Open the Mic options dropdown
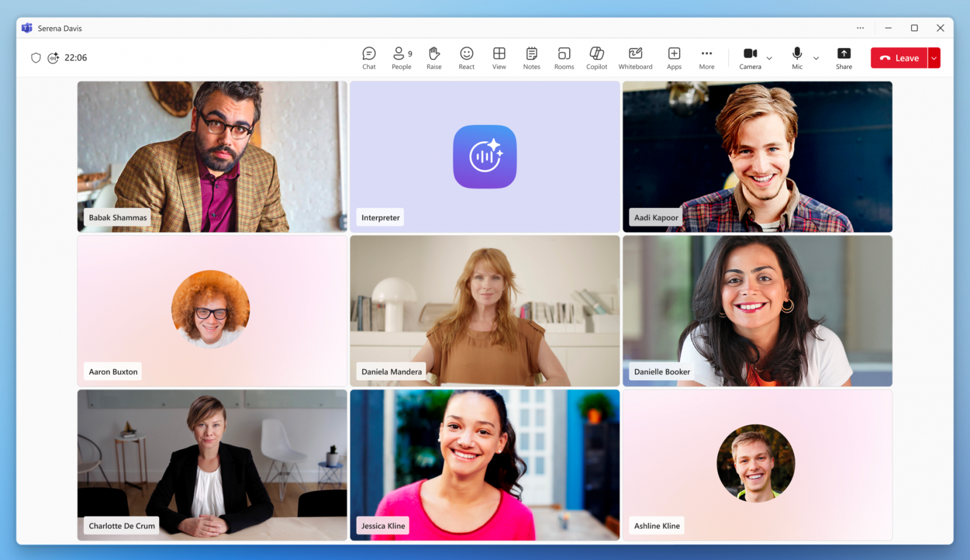The width and height of the screenshot is (970, 560). click(816, 58)
